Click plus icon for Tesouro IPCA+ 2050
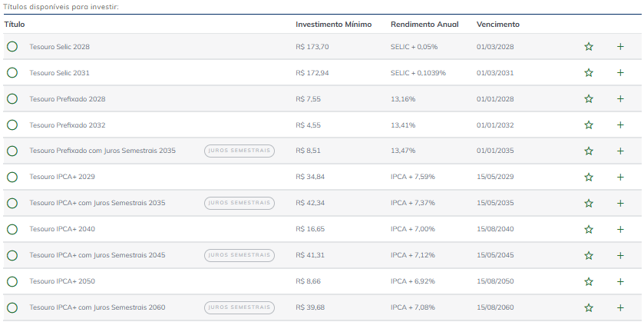Image resolution: width=644 pixels, height=322 pixels. point(620,281)
